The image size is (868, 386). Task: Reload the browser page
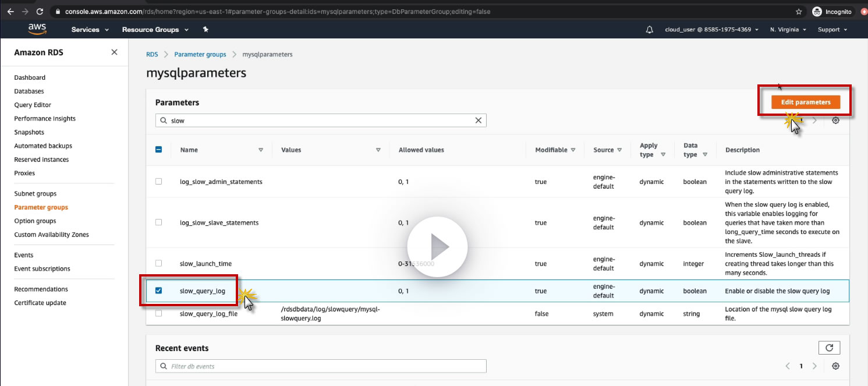pos(40,11)
